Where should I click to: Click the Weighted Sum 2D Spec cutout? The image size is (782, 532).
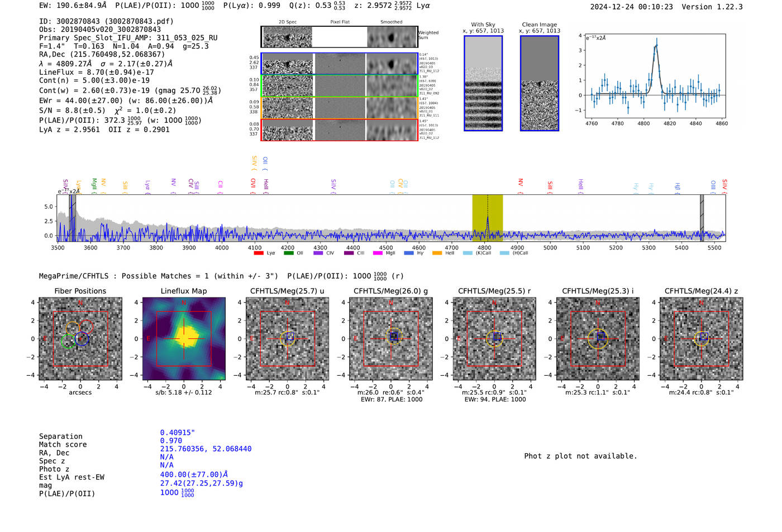[287, 37]
